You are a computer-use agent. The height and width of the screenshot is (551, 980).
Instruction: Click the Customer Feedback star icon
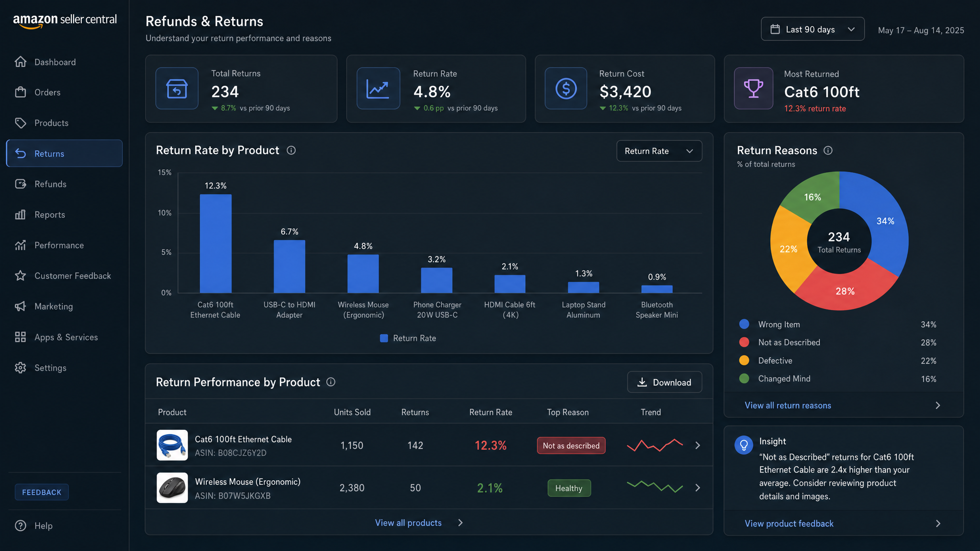point(21,276)
